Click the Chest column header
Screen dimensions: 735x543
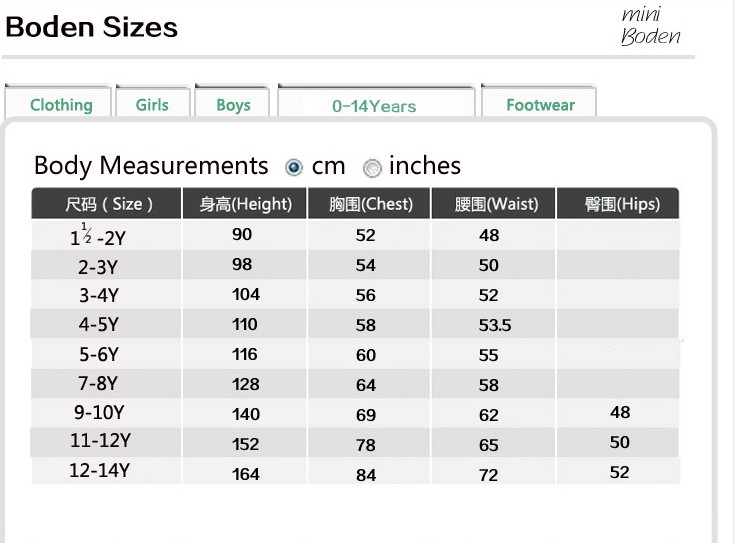[369, 203]
